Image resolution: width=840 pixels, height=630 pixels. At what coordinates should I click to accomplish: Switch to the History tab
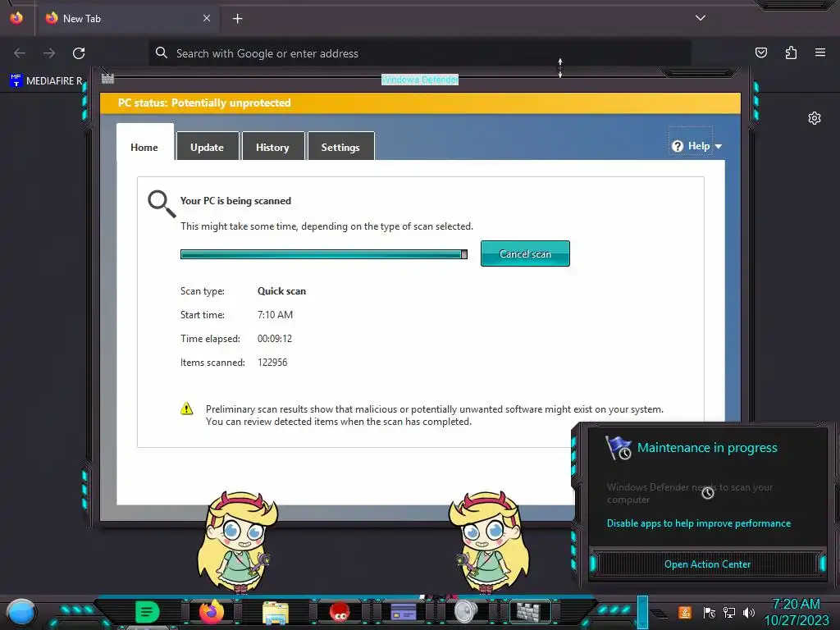(x=272, y=147)
